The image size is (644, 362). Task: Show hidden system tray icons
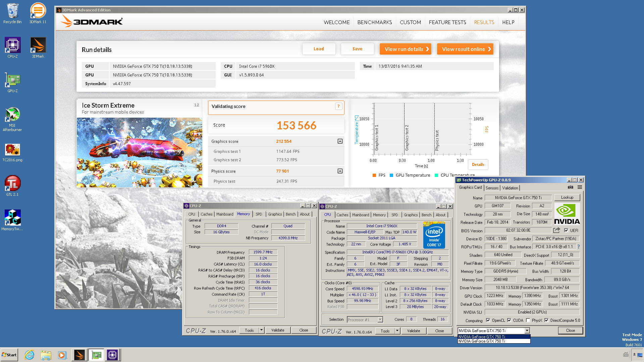[634, 355]
